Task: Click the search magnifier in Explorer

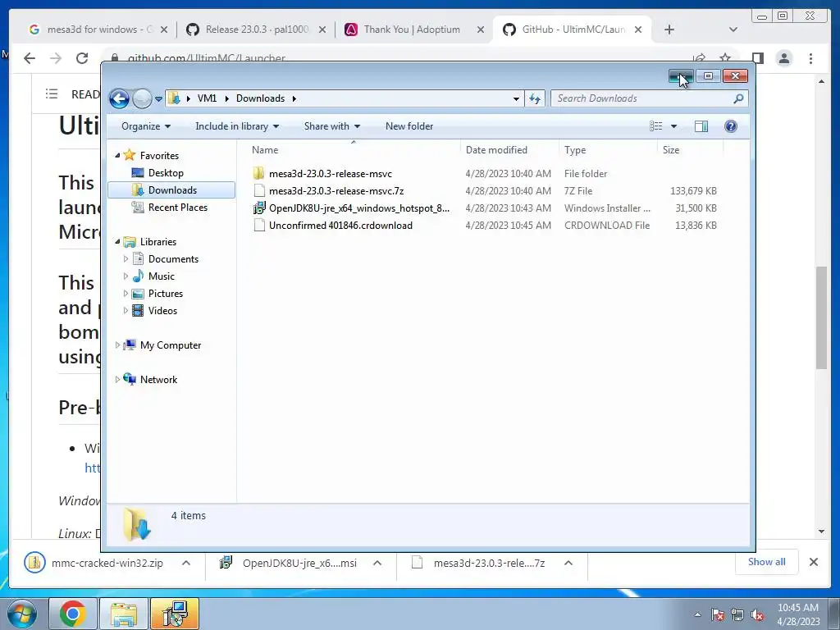Action: click(x=738, y=98)
